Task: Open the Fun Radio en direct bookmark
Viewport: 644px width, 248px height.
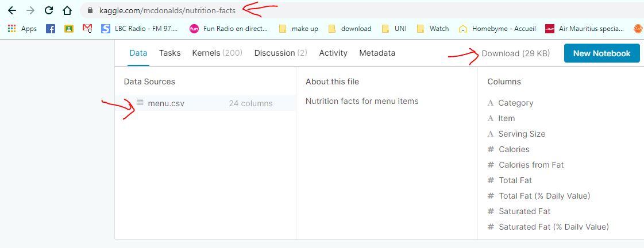Action: click(x=228, y=29)
